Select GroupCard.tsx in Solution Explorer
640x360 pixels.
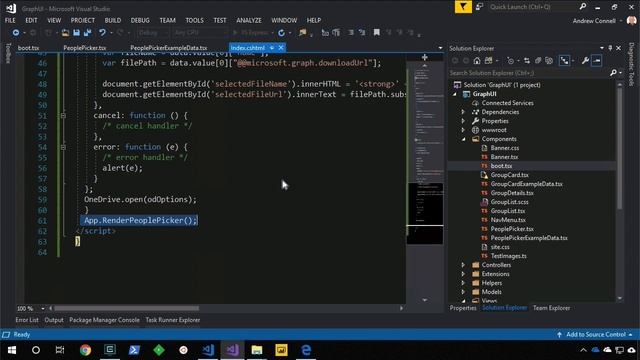pos(509,175)
